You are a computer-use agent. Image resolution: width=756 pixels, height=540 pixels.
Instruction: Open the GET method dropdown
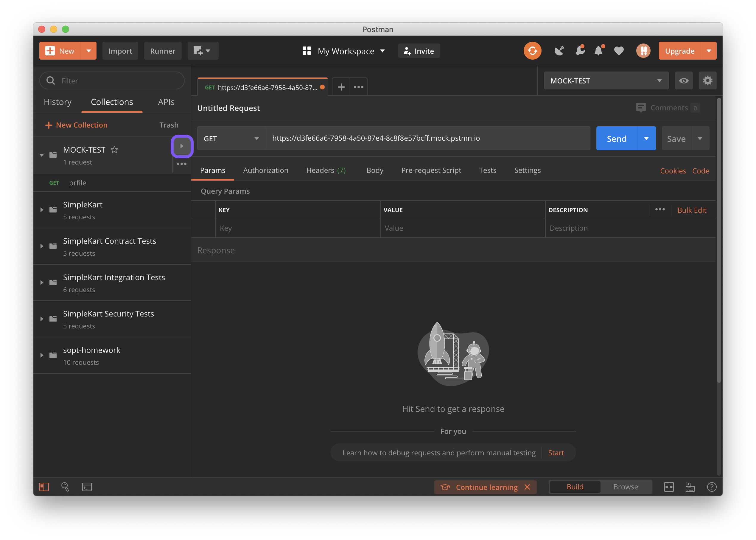click(x=231, y=138)
